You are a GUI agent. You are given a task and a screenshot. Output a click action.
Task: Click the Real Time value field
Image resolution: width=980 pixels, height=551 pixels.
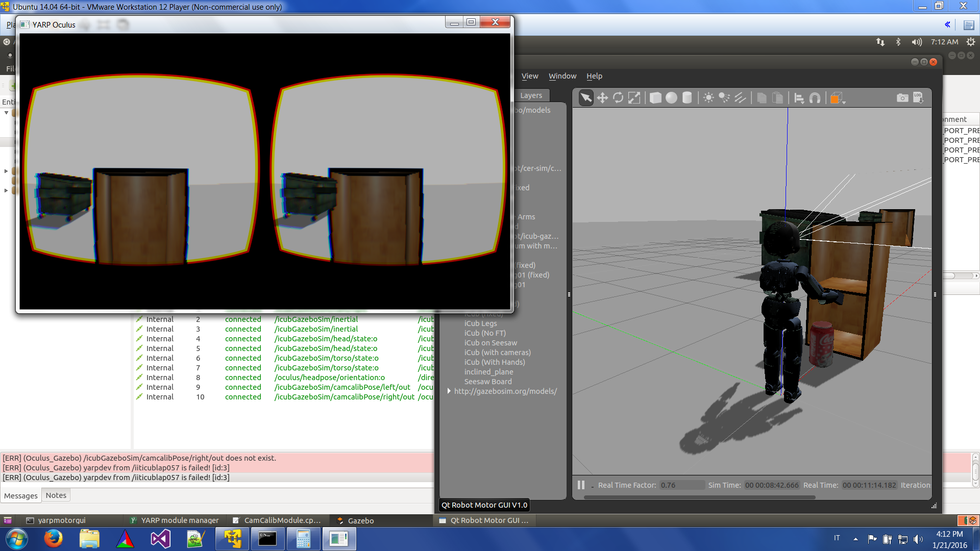(869, 485)
